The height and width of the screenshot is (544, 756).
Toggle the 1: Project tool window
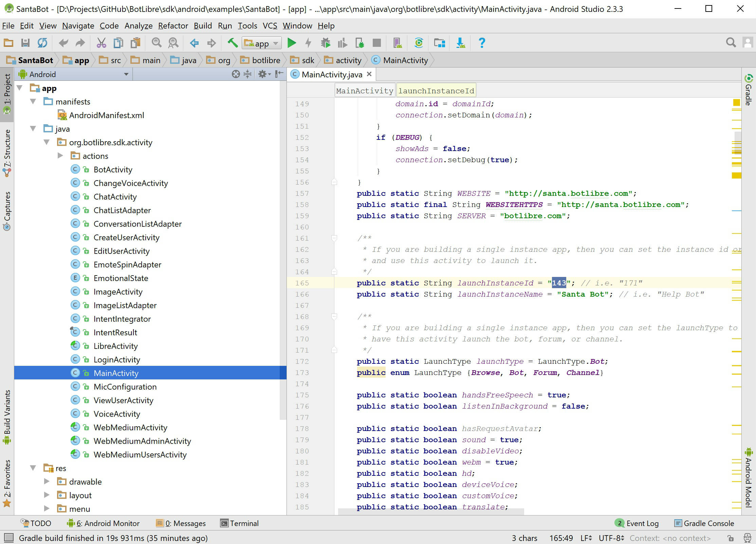point(7,94)
